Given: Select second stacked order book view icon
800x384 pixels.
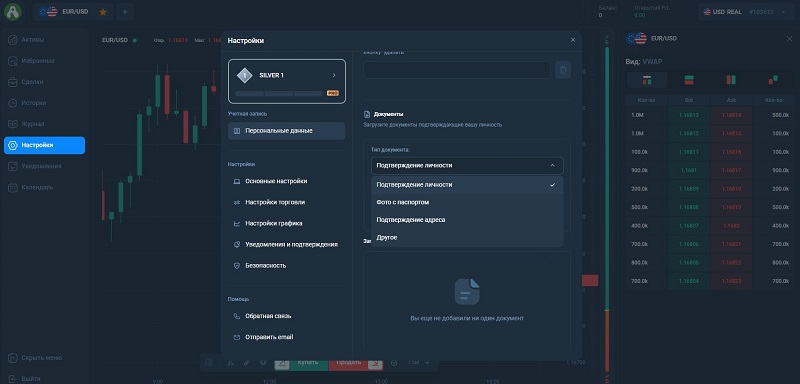Looking at the screenshot, I should [x=689, y=80].
